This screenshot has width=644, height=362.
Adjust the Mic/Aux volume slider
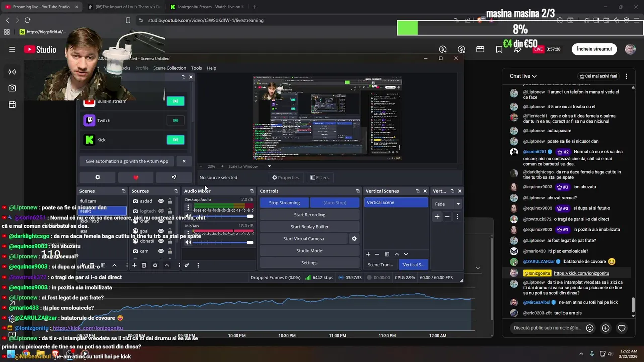224,243
